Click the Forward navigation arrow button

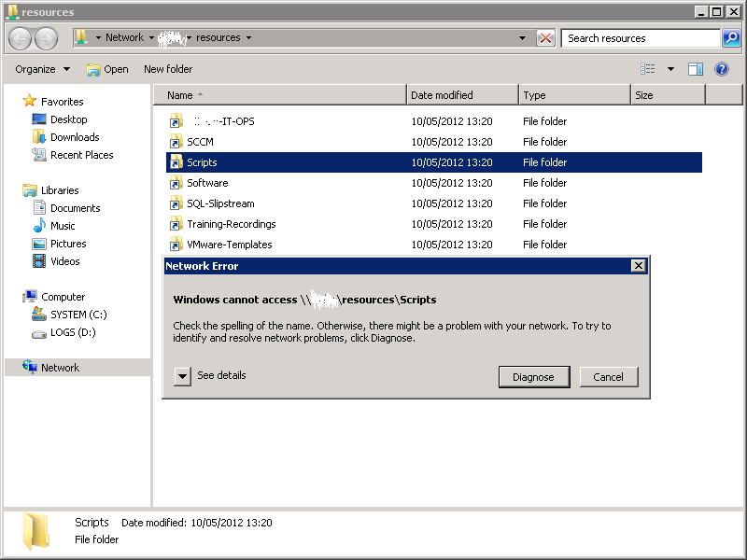tap(46, 38)
